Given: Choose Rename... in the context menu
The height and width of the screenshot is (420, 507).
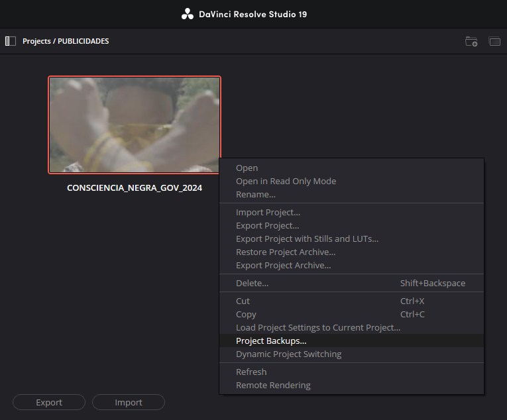Looking at the screenshot, I should point(351,194).
